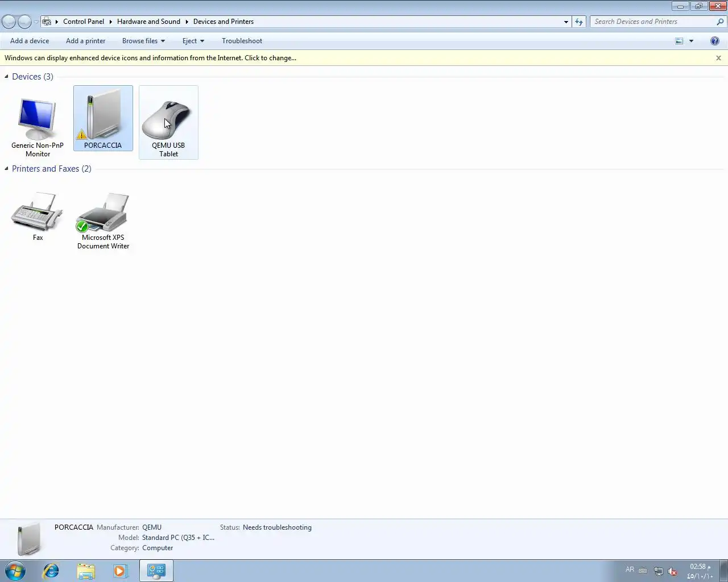Click the Show desktop button
Image resolution: width=728 pixels, height=582 pixels.
[x=723, y=571]
